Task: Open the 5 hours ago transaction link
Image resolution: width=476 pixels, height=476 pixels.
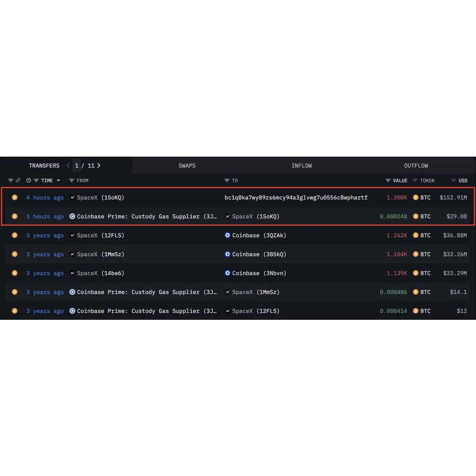Action: tap(45, 216)
